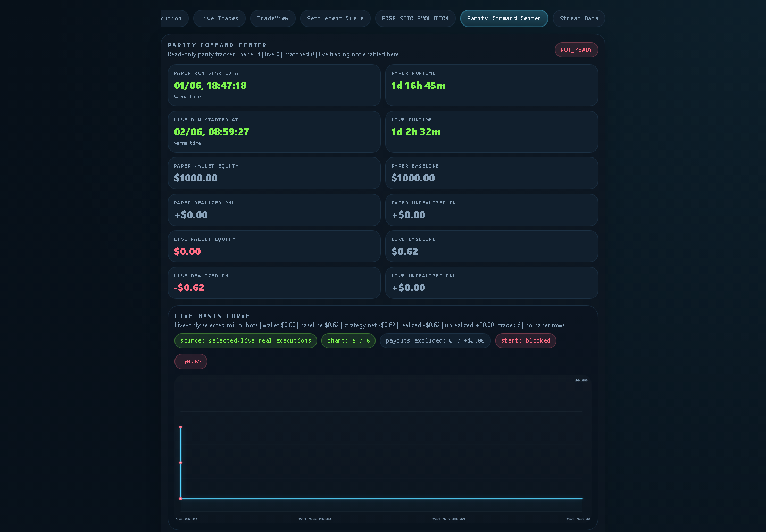Click the Paper Runtime value 1d 16h 45m
The image size is (766, 532).
pos(418,86)
